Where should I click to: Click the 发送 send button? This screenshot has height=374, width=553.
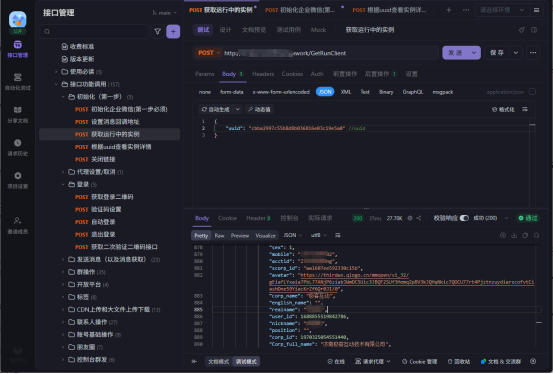455,53
